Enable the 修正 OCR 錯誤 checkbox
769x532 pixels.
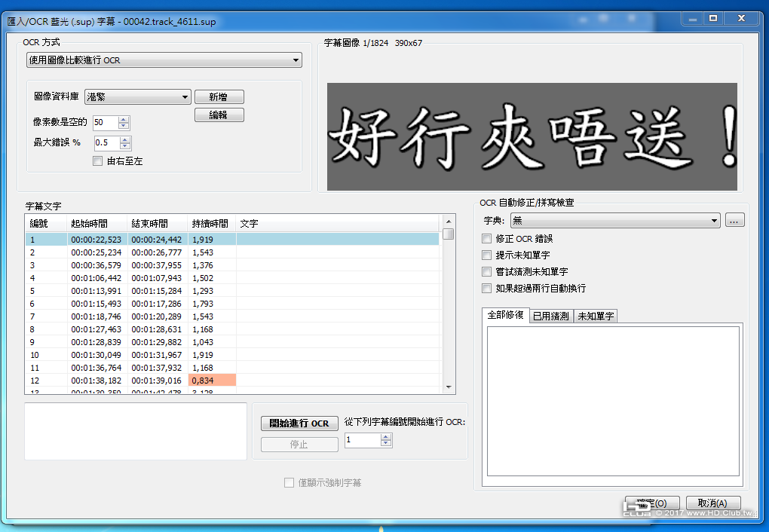point(486,239)
